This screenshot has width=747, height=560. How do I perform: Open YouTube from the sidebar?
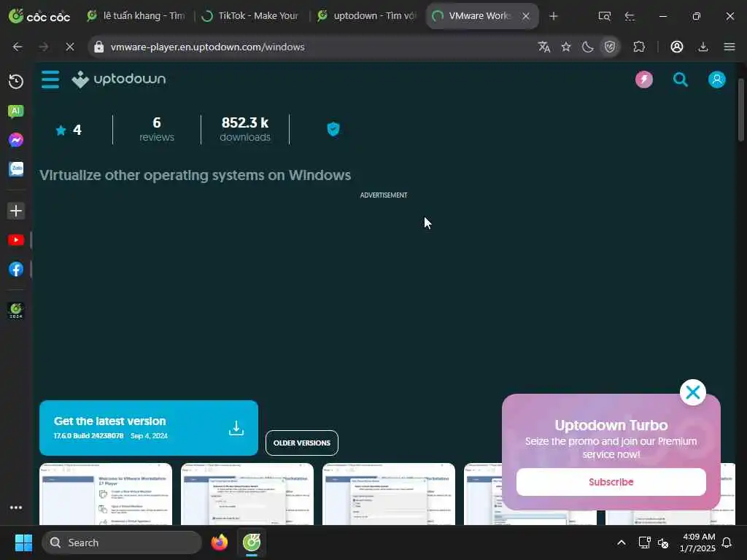(x=16, y=240)
